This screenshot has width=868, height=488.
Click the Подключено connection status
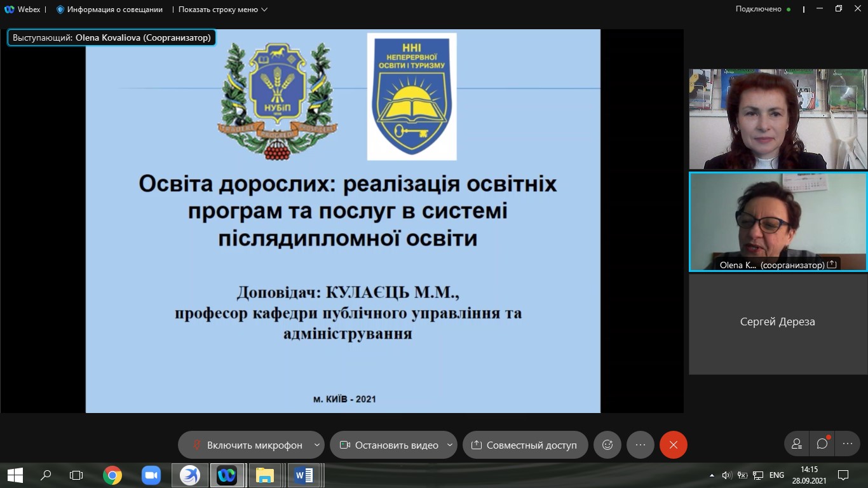click(763, 10)
